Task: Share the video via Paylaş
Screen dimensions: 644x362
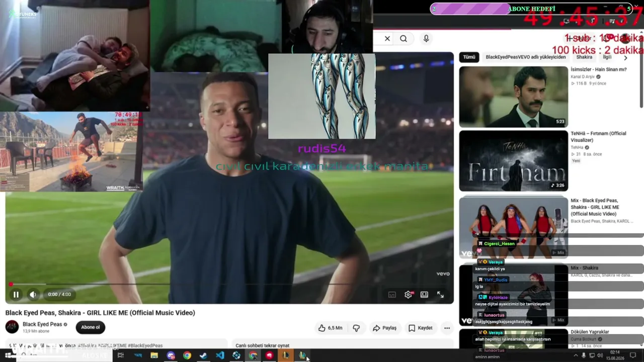Action: pos(384,328)
